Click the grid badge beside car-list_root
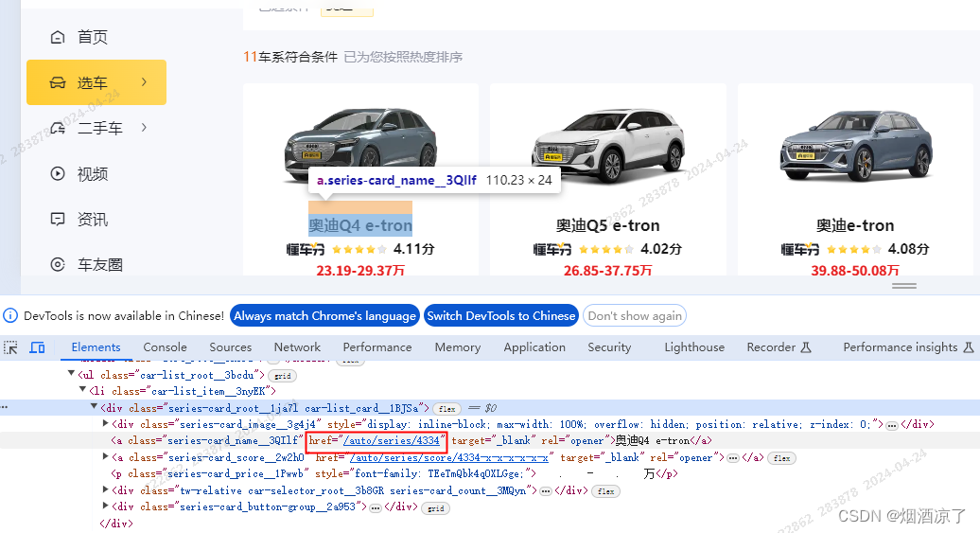Image resolution: width=980 pixels, height=533 pixels. [x=283, y=376]
